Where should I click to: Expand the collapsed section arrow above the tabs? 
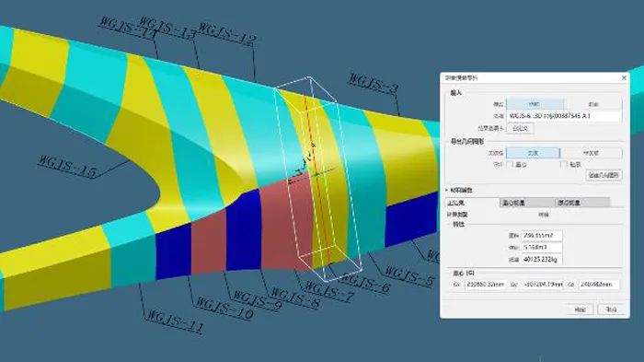click(x=447, y=190)
